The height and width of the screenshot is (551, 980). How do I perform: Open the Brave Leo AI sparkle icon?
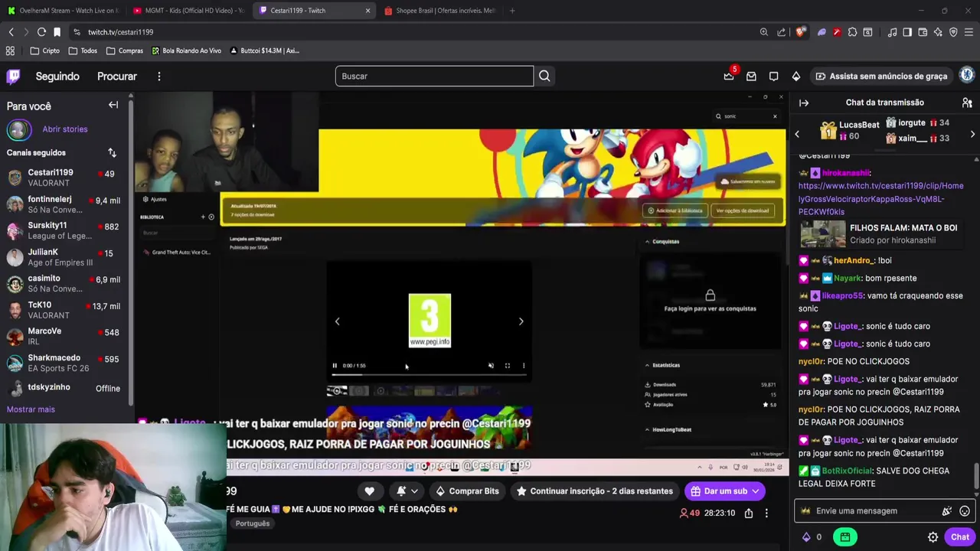pos(938,32)
